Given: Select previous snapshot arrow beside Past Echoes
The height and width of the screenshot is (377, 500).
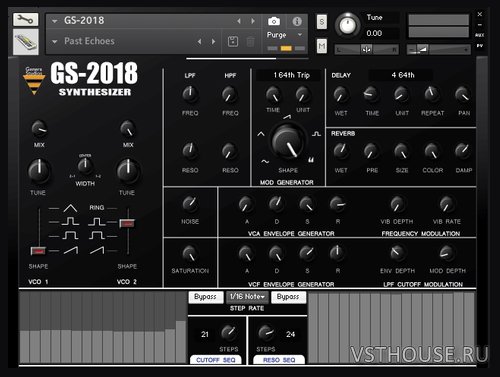Looking at the screenshot, I should tap(199, 42).
